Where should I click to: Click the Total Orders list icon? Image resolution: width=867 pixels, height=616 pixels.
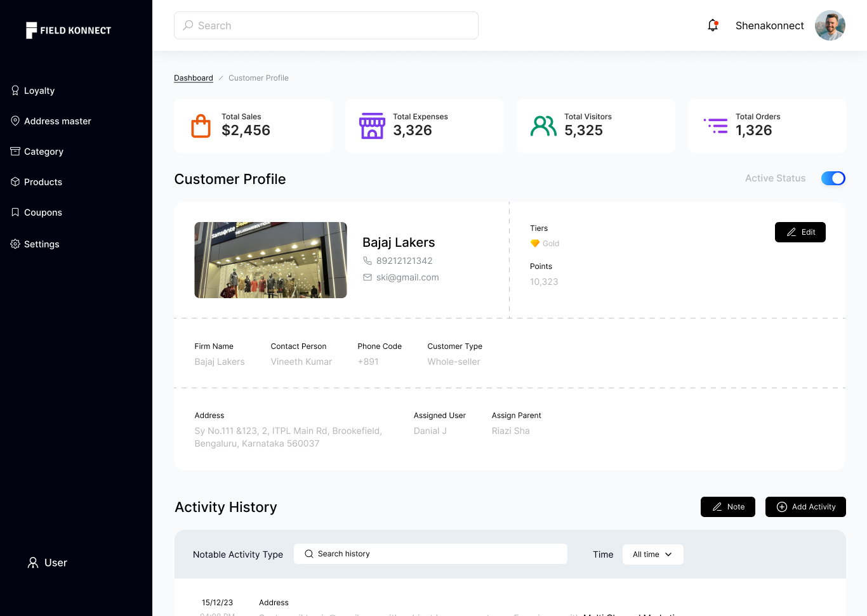pyautogui.click(x=716, y=126)
